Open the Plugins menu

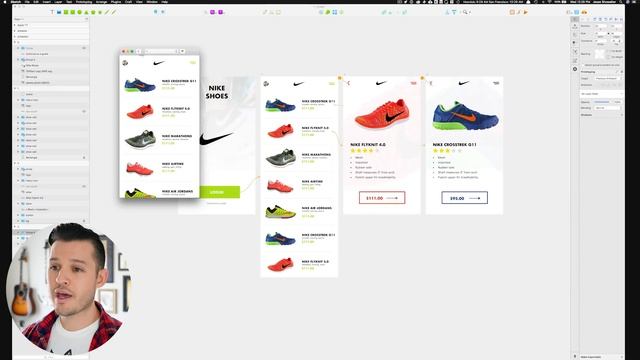click(x=116, y=2)
